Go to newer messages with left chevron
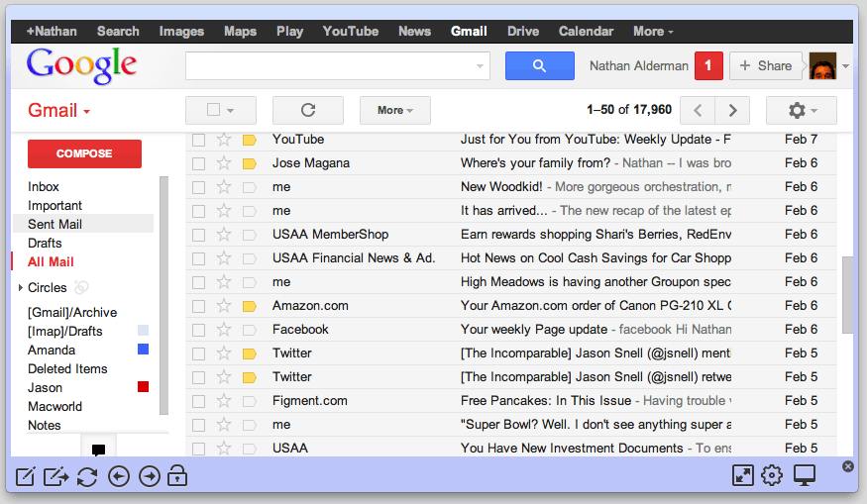Viewport: 867px width, 504px height. coord(698,110)
